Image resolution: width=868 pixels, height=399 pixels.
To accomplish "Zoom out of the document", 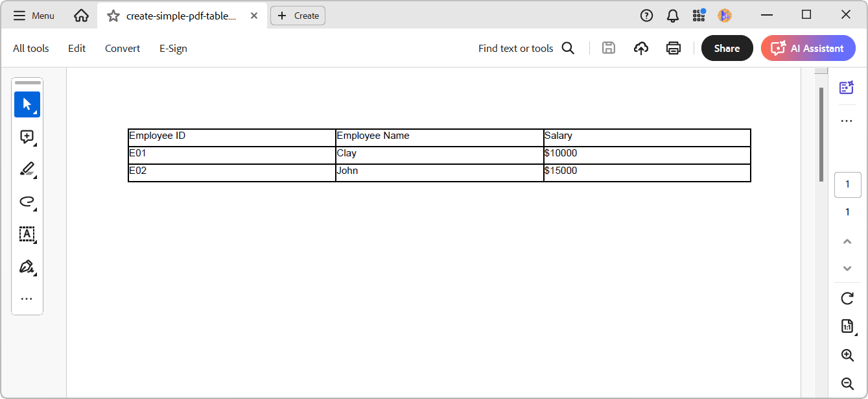I will (847, 383).
